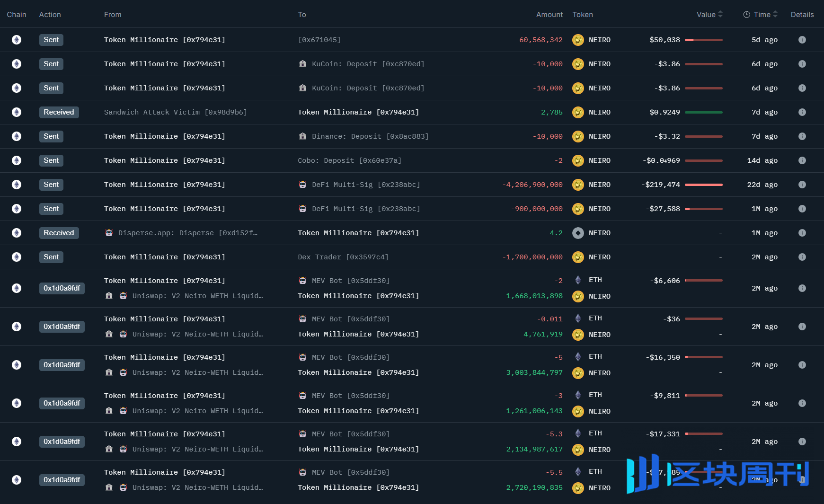
Task: Click Uniswap V2 Neiro-WETH pool in -5.5 ETH row
Action: (x=197, y=487)
